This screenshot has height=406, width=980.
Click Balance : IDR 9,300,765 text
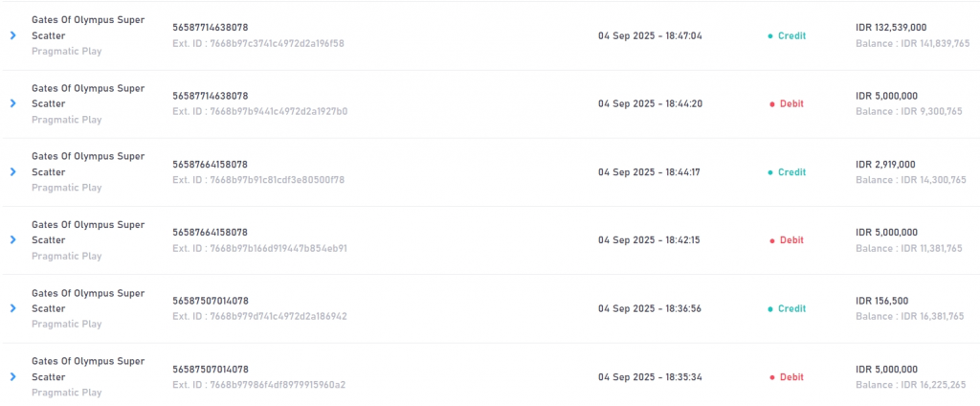click(x=912, y=111)
